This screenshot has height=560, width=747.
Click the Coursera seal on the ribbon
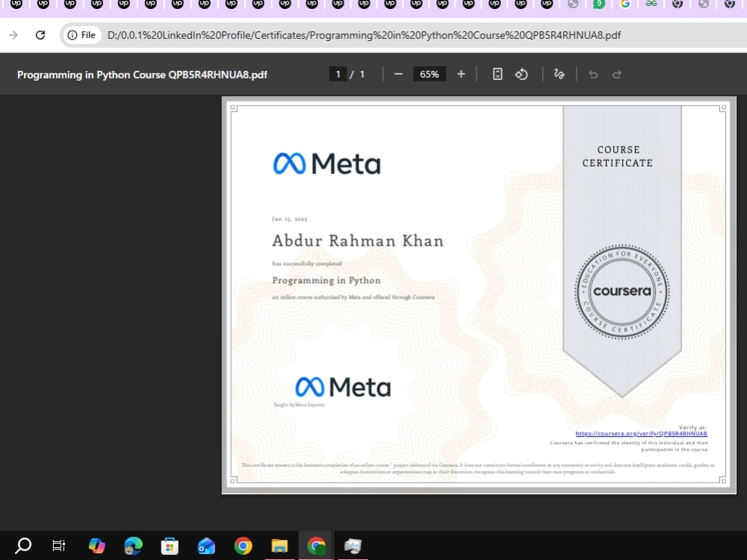click(622, 291)
